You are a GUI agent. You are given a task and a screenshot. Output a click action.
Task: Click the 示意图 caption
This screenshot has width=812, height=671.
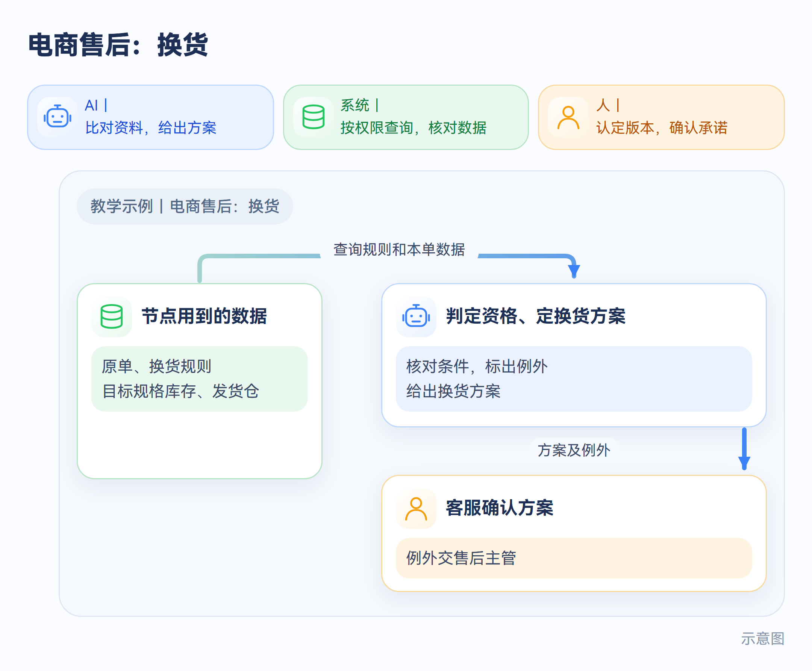tap(762, 639)
